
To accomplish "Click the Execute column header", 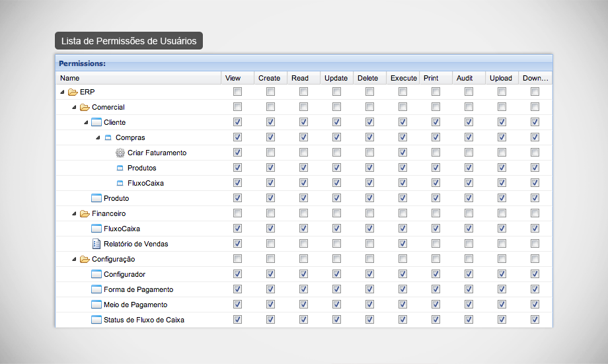I will (x=403, y=78).
